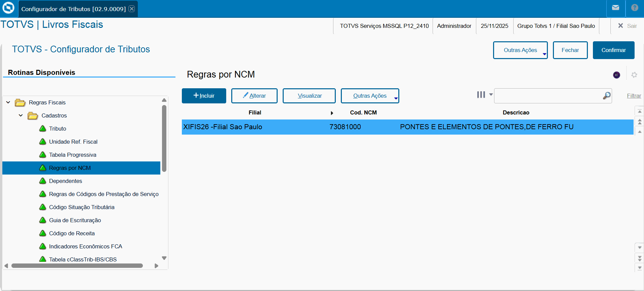Open Tabela cClassTrib-IBS/CBS routine
The width and height of the screenshot is (644, 291).
[83, 259]
